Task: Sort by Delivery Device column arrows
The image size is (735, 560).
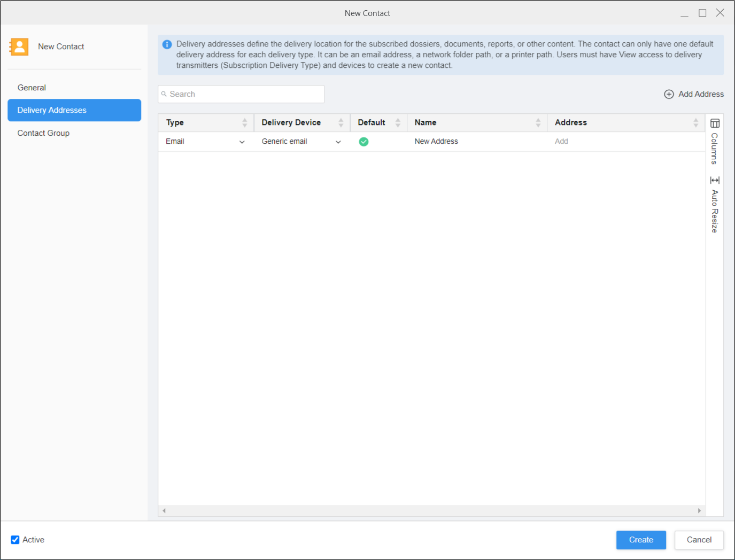Action: [x=341, y=122]
